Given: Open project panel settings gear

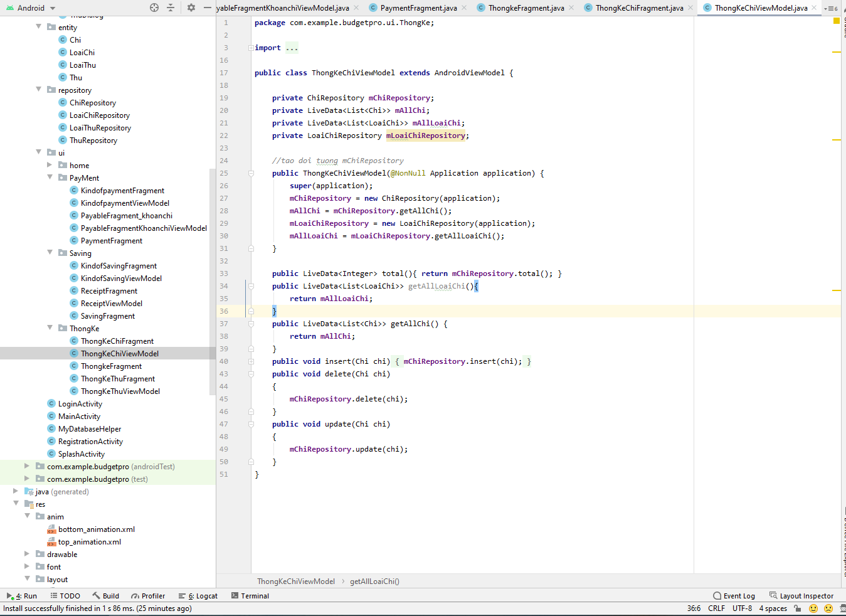Looking at the screenshot, I should pyautogui.click(x=191, y=8).
